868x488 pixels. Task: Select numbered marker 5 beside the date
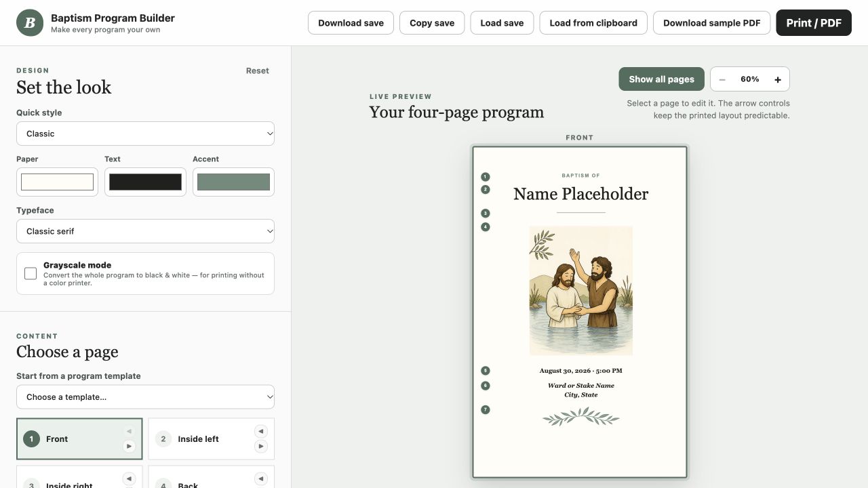pyautogui.click(x=485, y=371)
